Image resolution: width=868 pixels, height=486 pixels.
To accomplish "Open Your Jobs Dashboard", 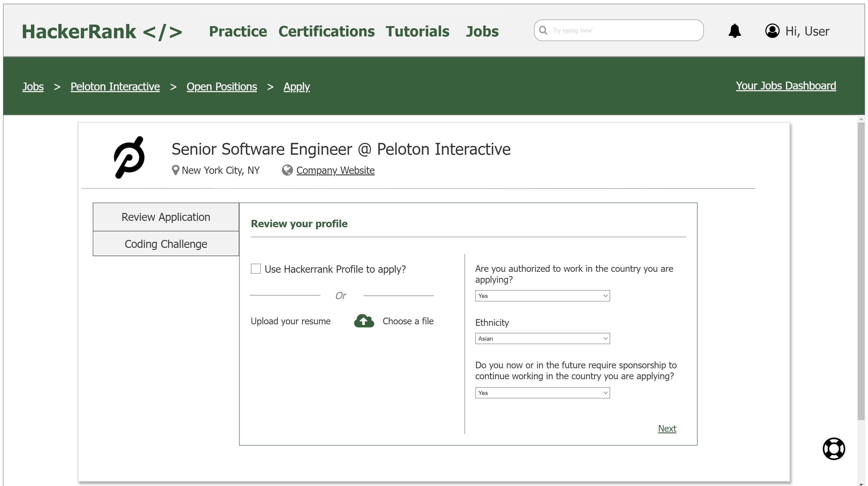I will tap(786, 86).
